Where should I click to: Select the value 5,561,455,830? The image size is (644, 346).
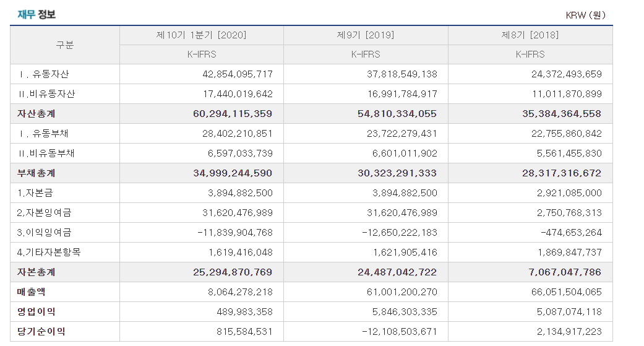(569, 154)
